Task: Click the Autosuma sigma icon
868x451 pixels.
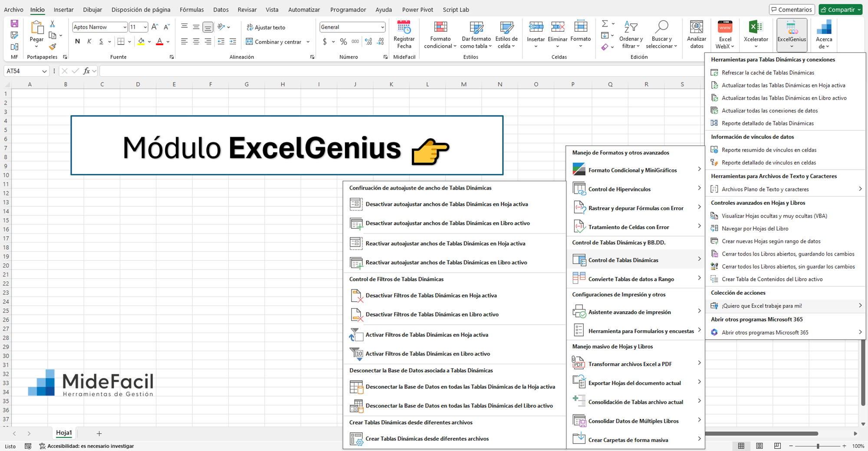Action: 605,23
